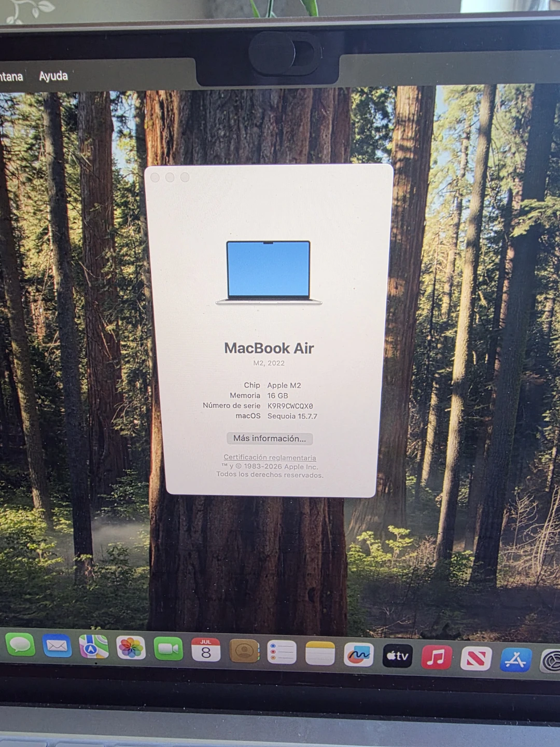Launch Music from the Dock
The width and height of the screenshot is (560, 747).
[x=437, y=657]
